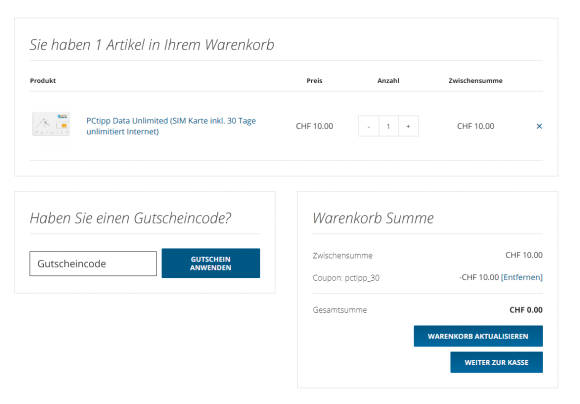Remove coupon using Entfernen link
This screenshot has width=580, height=404.
point(522,277)
